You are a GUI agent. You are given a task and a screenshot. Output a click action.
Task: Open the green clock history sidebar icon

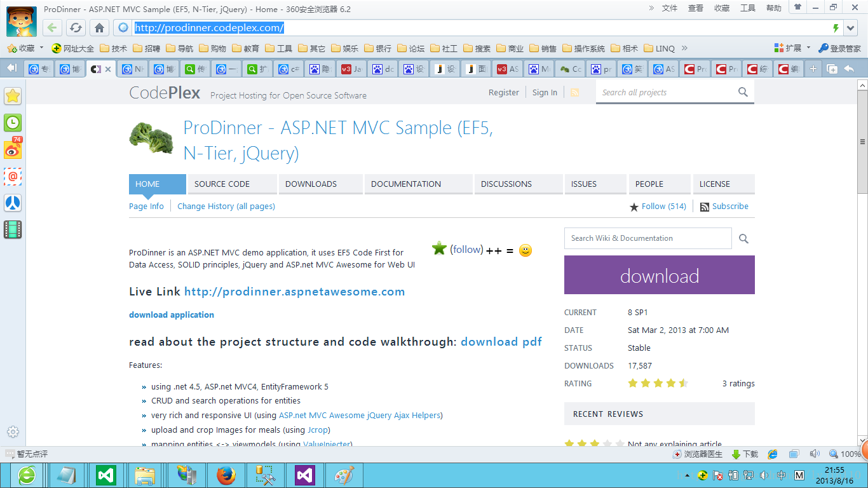[13, 123]
